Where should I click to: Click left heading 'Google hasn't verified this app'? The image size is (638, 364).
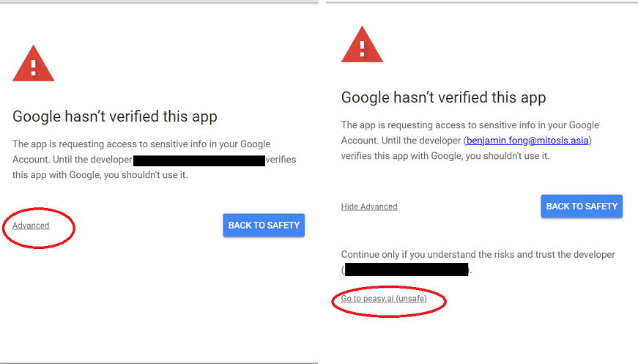(x=115, y=116)
